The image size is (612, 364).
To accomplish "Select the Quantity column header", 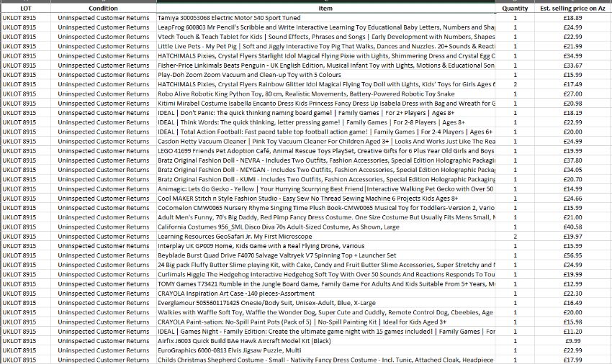I will click(515, 8).
